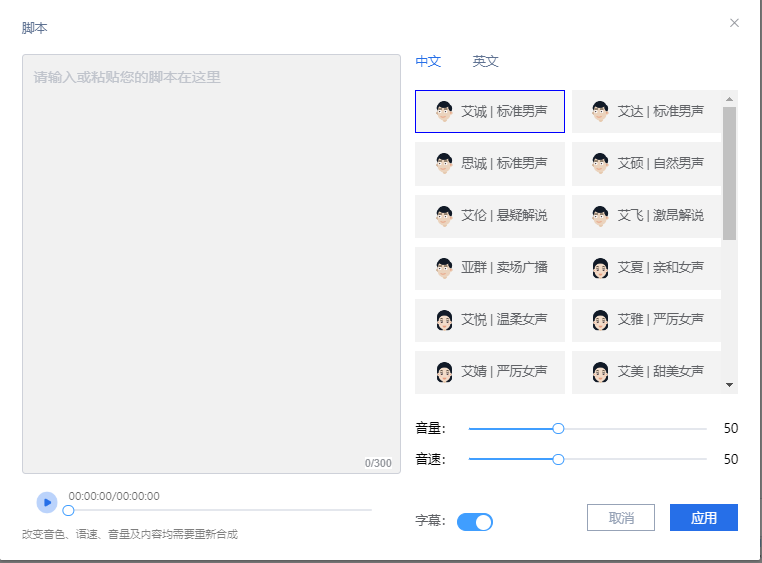Switch to the 英文 tab

485,61
